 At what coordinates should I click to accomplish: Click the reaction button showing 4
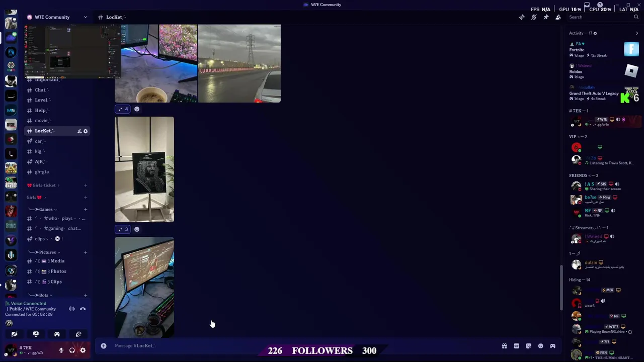coord(123,109)
